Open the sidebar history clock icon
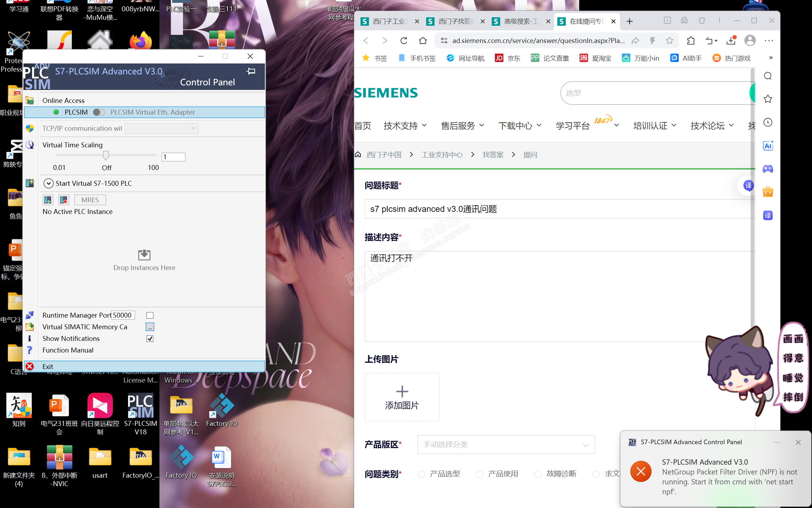This screenshot has height=508, width=812. click(x=768, y=122)
